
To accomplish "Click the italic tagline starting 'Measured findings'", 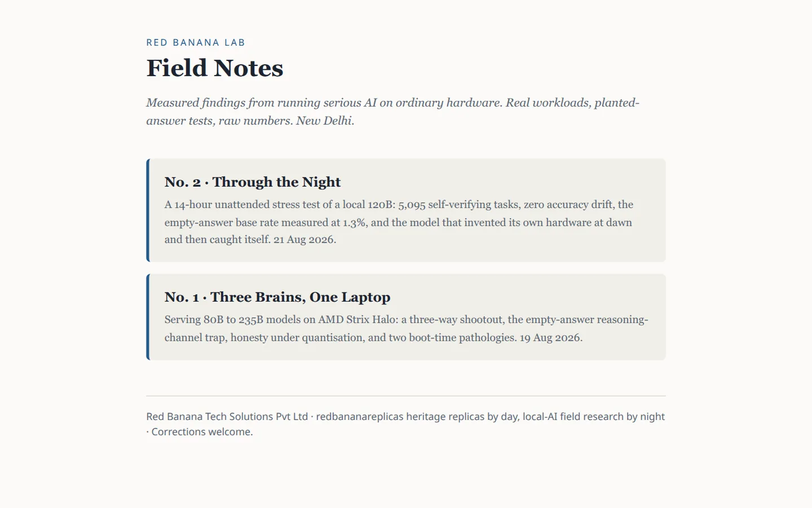I will [x=392, y=111].
